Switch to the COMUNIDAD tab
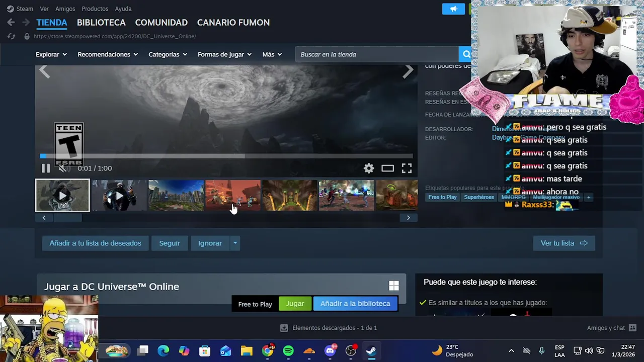 coord(162,23)
